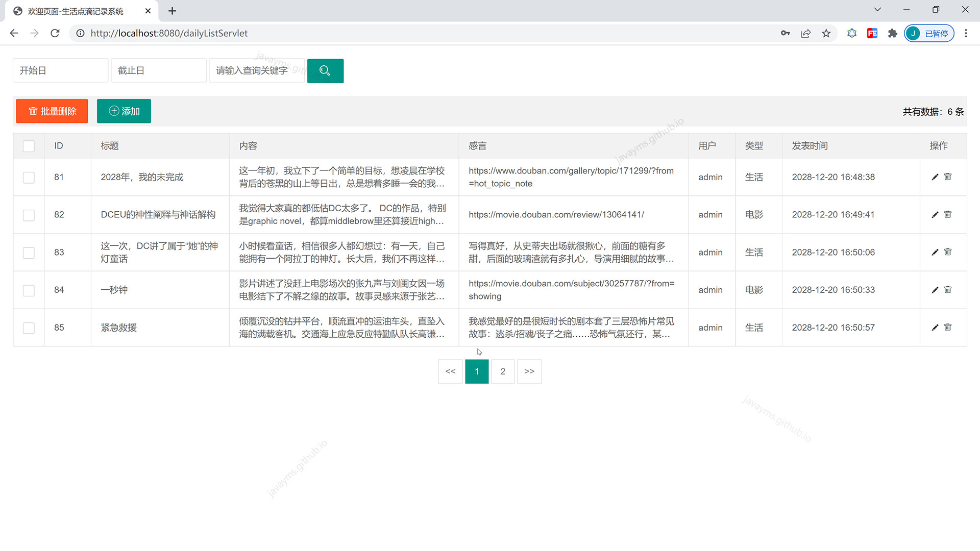This screenshot has width=980, height=551.
Task: Select checkbox for row 84
Action: click(29, 290)
